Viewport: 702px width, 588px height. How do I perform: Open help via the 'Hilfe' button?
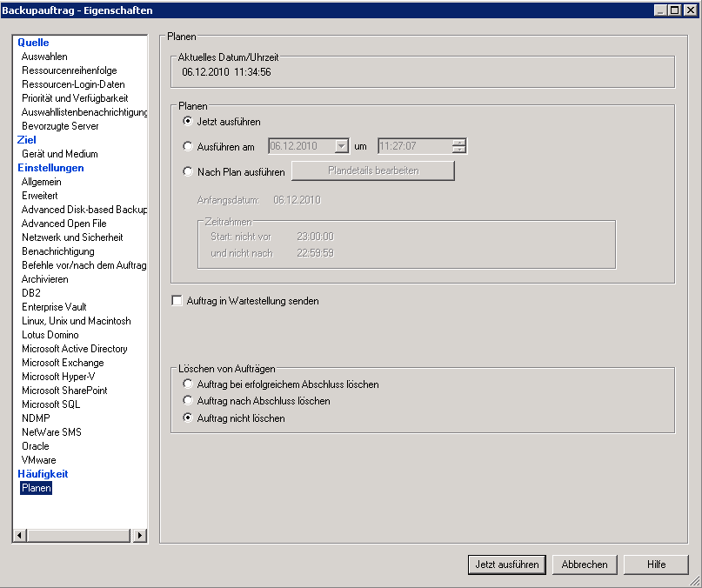pyautogui.click(x=656, y=565)
